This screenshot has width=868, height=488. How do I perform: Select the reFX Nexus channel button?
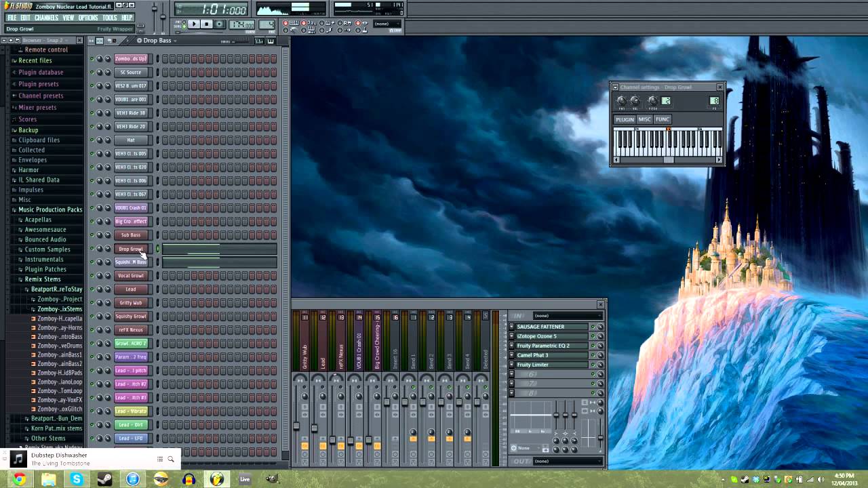[x=131, y=330]
